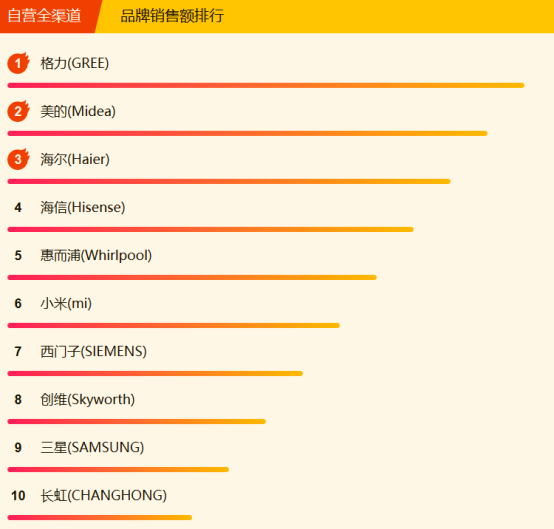Image resolution: width=554 pixels, height=529 pixels.
Task: Click the GREE sales bar
Action: click(266, 86)
